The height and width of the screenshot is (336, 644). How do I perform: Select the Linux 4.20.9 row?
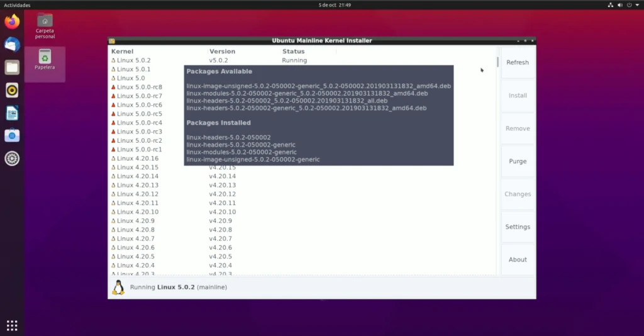pos(303,221)
